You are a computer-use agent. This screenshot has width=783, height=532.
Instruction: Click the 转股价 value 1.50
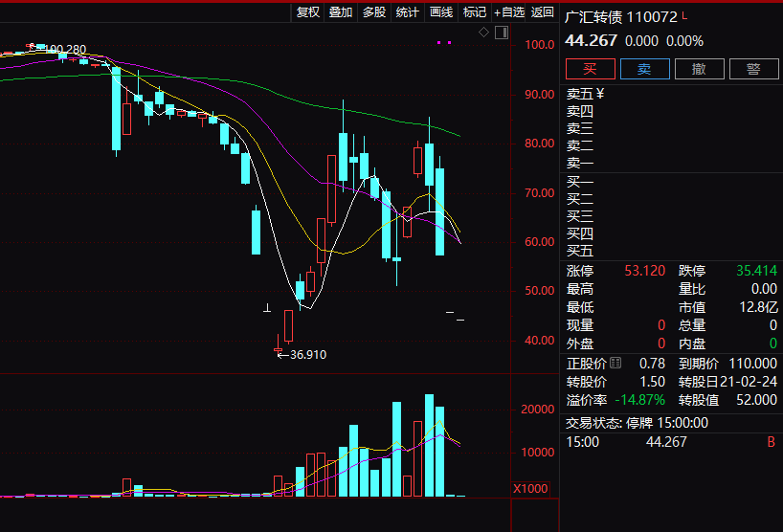tap(652, 382)
